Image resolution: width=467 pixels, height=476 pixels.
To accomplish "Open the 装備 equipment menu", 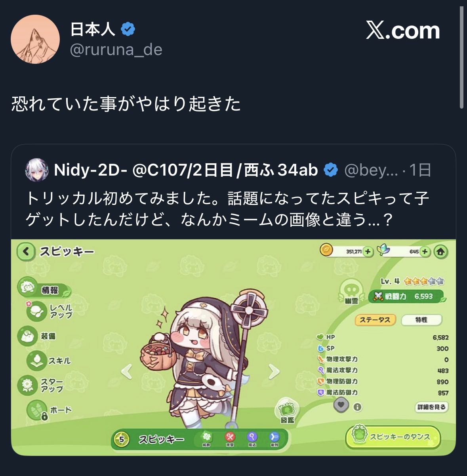I will point(38,336).
